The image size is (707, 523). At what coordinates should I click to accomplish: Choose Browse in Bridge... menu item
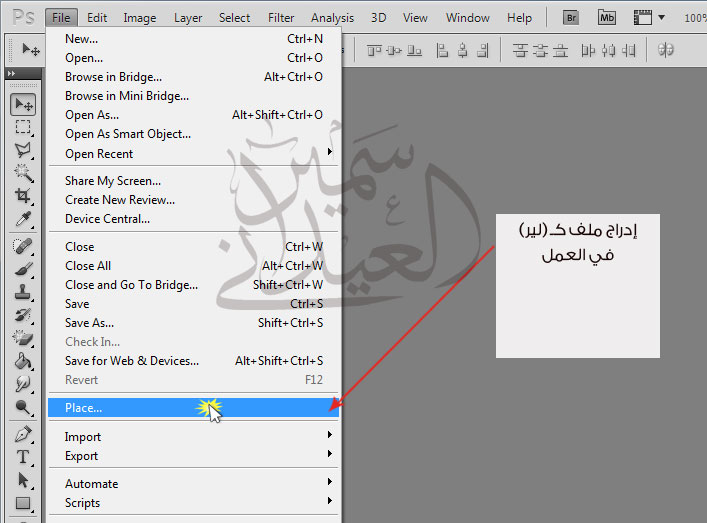pos(193,77)
